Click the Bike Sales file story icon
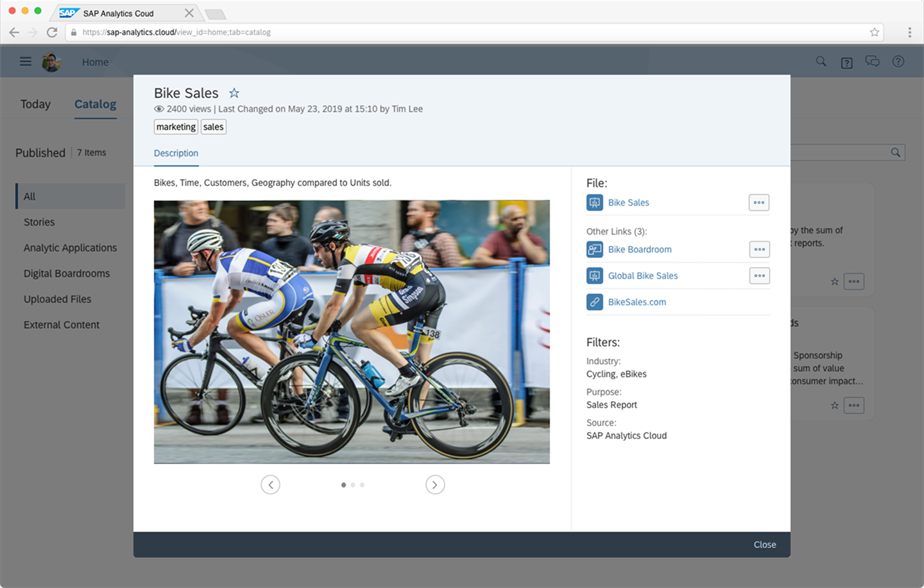 tap(595, 203)
